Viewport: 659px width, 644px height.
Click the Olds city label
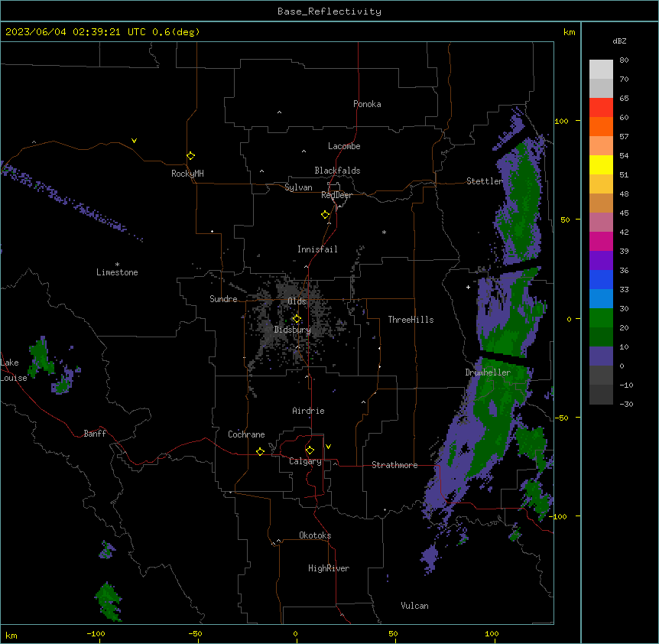pos(297,301)
